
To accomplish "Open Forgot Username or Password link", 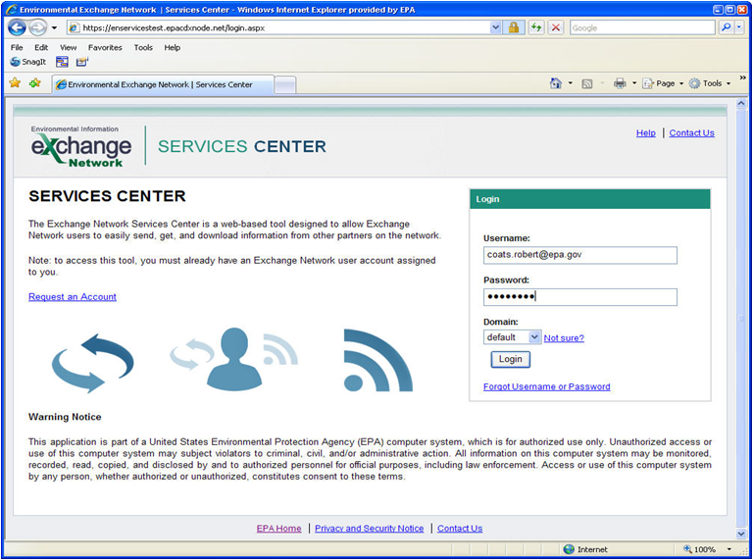I will pos(546,386).
